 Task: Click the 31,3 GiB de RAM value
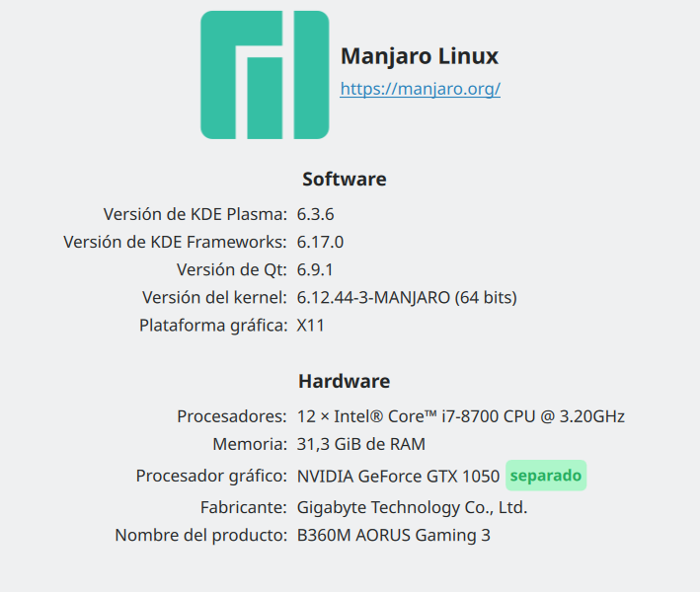[360, 444]
